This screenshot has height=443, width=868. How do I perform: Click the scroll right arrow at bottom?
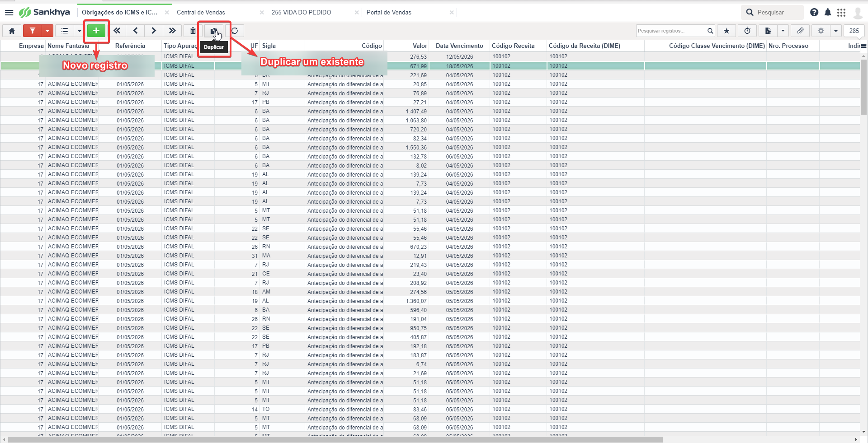point(856,439)
